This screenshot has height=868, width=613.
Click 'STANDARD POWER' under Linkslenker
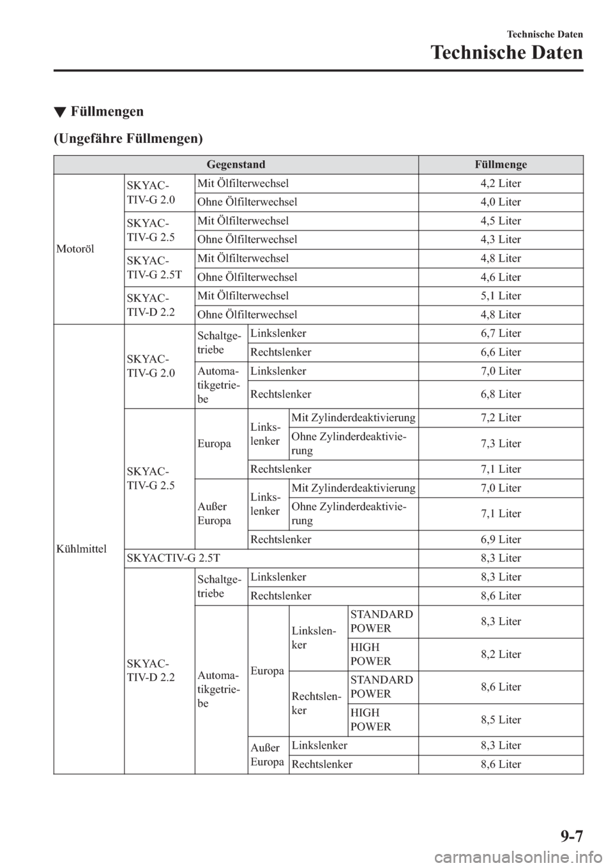pyautogui.click(x=382, y=622)
